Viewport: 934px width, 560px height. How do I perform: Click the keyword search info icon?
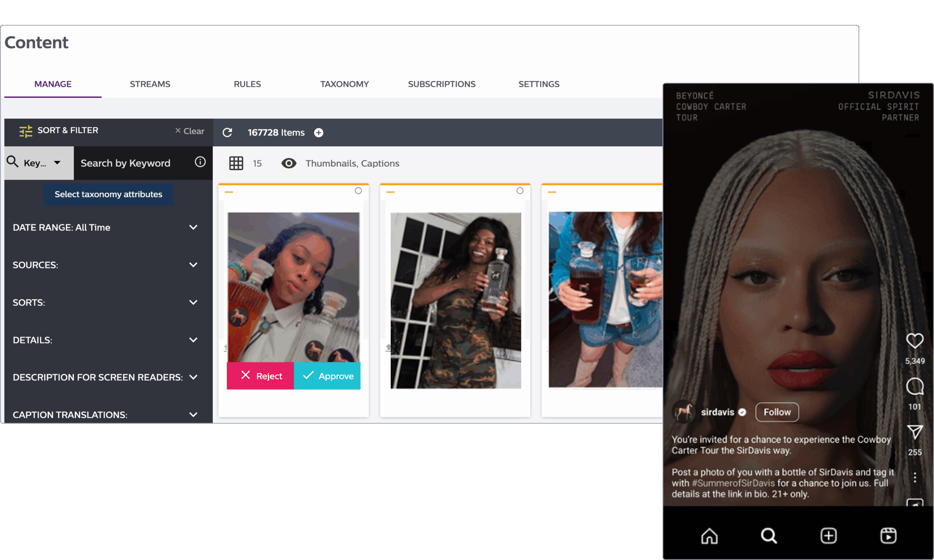[x=200, y=162]
